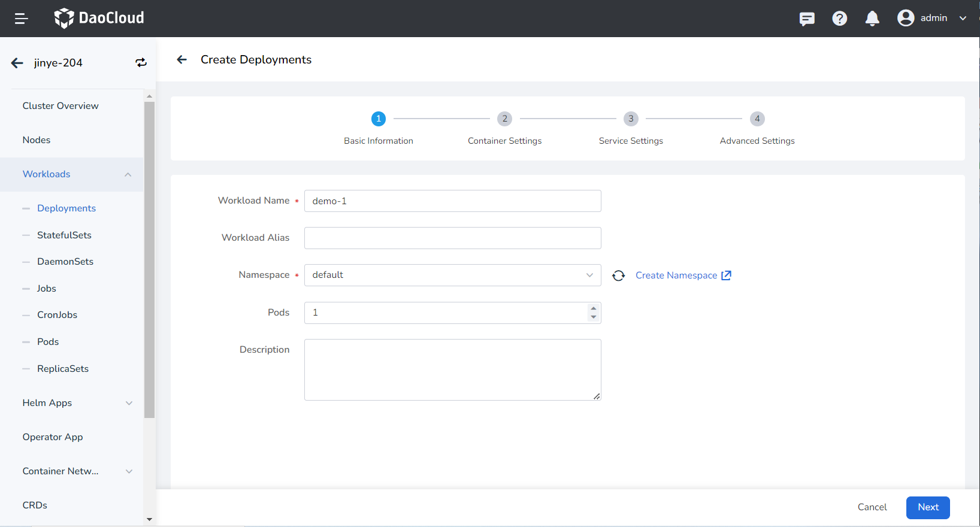Refresh the namespace list
The image size is (980, 527).
618,275
